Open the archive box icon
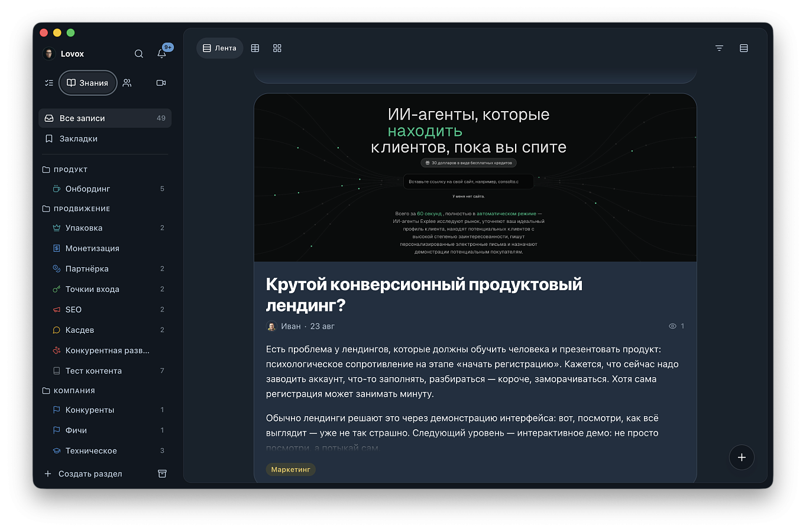This screenshot has height=532, width=806. click(x=162, y=474)
